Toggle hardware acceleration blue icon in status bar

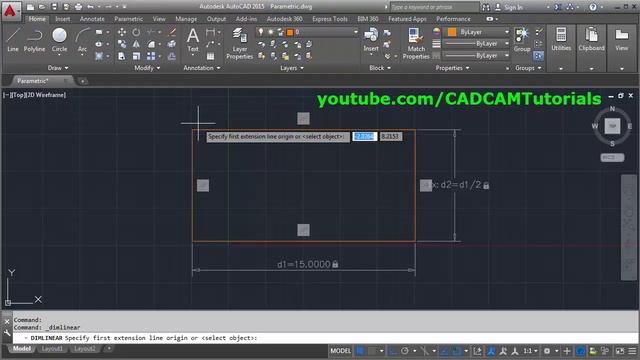pos(580,351)
